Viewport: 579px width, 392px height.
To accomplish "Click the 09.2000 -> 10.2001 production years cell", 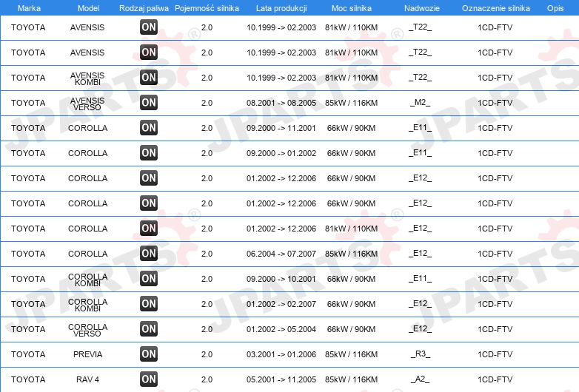I will [281, 279].
